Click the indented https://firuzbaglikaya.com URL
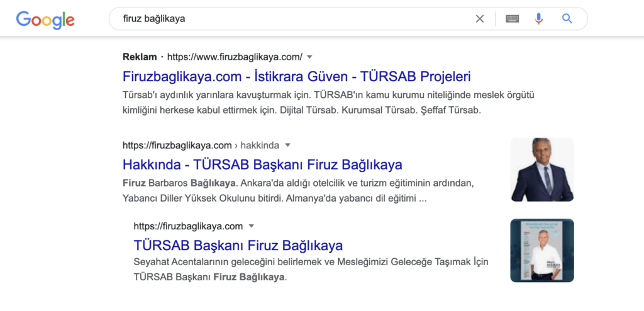The width and height of the screenshot is (644, 311). (188, 226)
